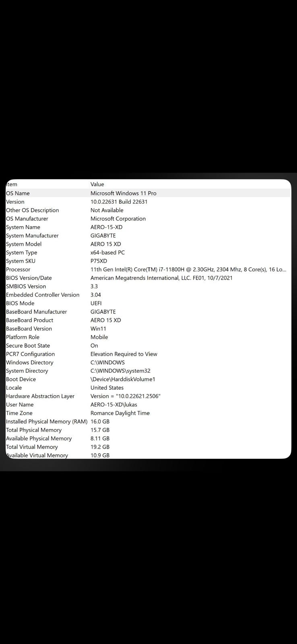Select the '15.7 GB' value

[x=100, y=430]
